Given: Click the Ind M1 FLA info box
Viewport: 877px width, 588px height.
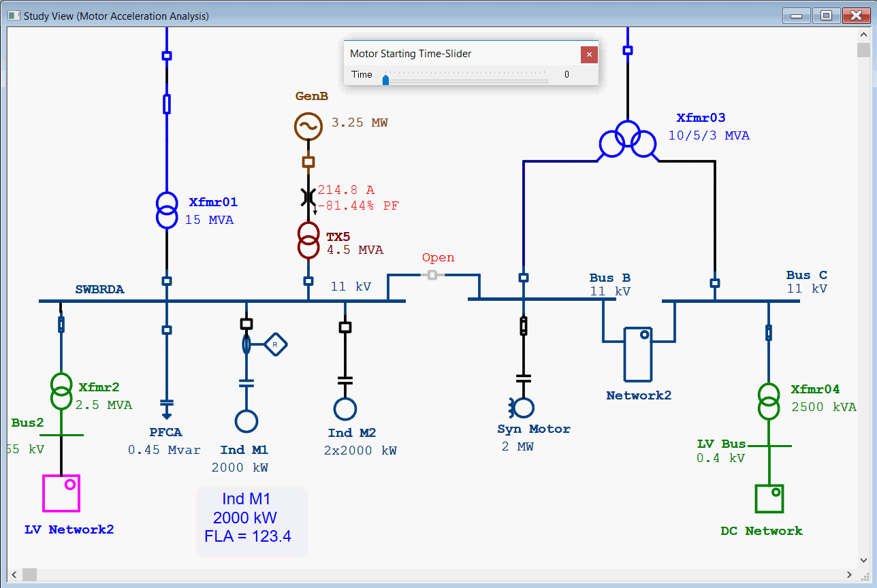Looking at the screenshot, I should point(252,523).
